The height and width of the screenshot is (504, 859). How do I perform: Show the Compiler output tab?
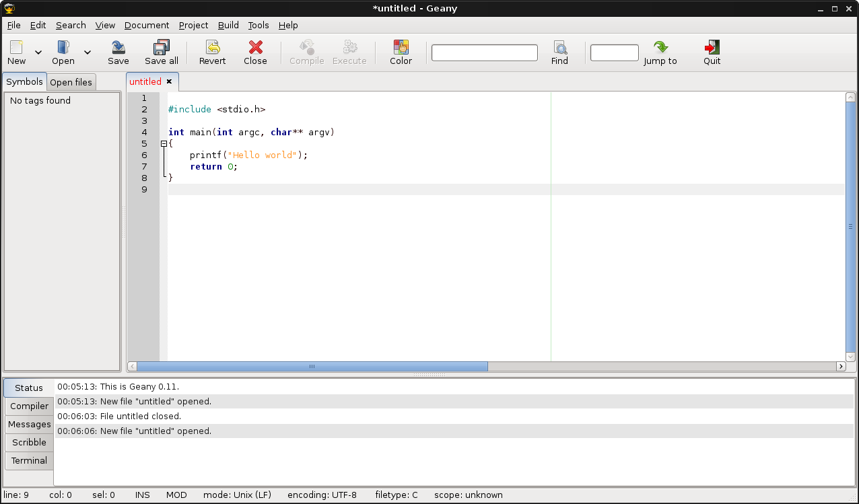[x=29, y=406]
